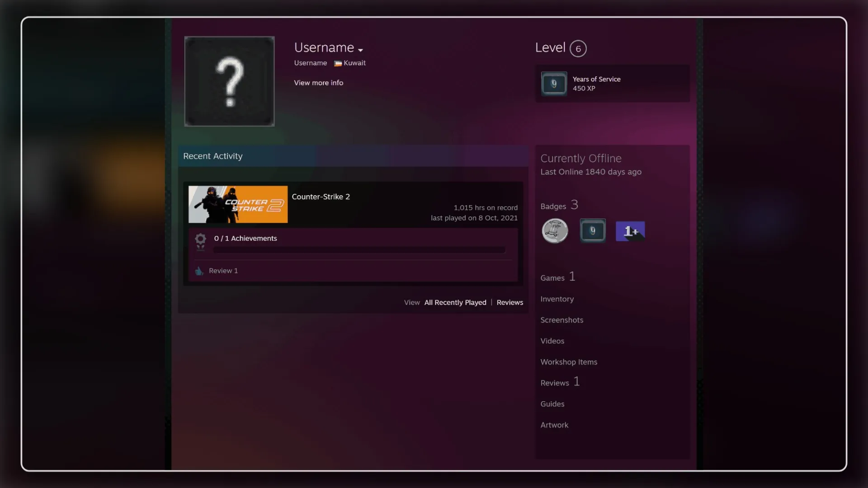868x488 pixels.
Task: Open the Counter-Strike 2 title link
Action: tap(321, 197)
